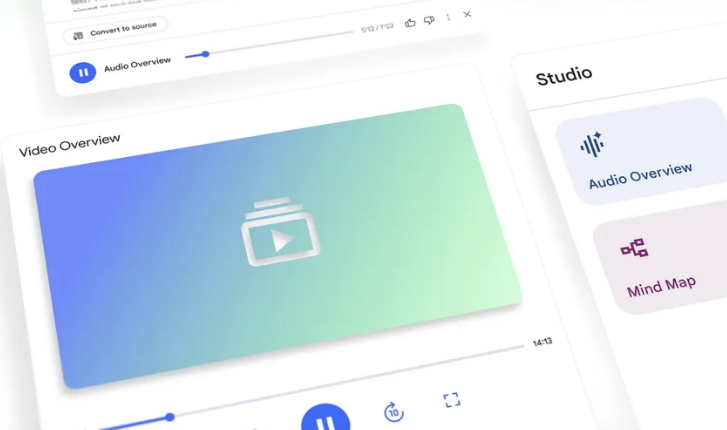Click the thumbs down icon
Image resolution: width=727 pixels, height=430 pixels.
tap(429, 19)
